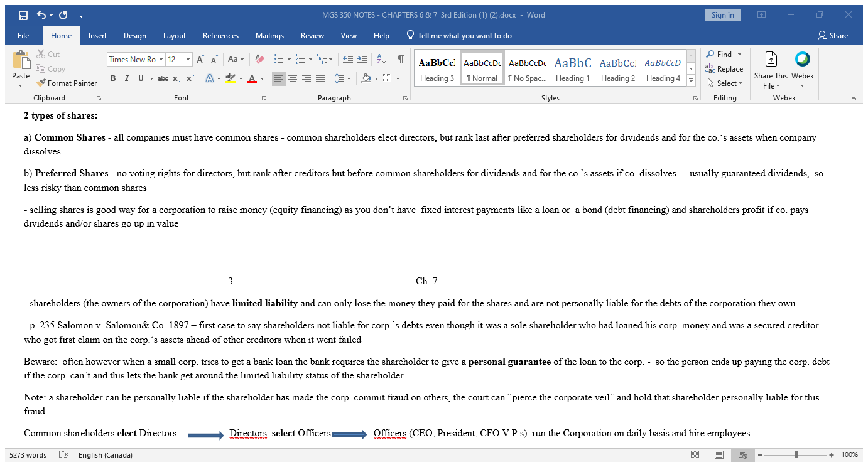The image size is (868, 467).
Task: Open the Mailings ribbon tab
Action: coord(269,36)
